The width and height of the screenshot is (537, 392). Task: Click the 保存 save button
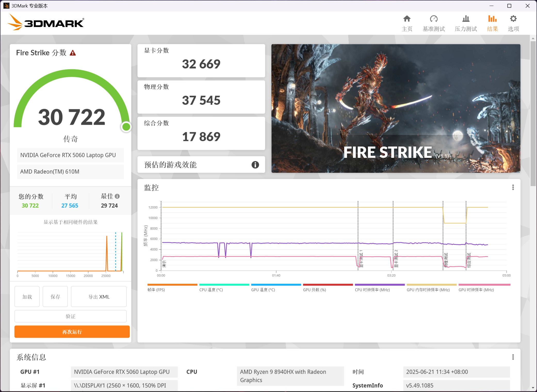55,297
